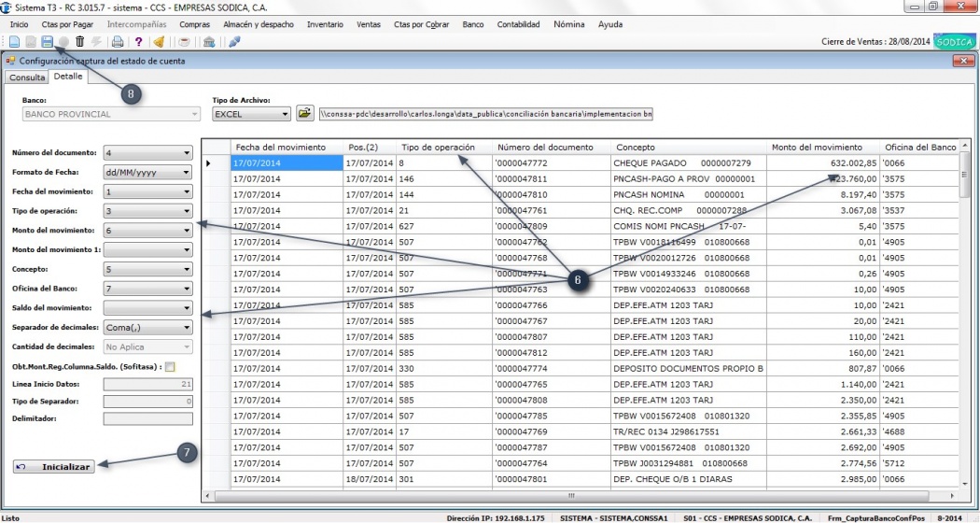Click the blue pin toolbar icon
Viewport: 980px width, 523px height.
point(234,41)
